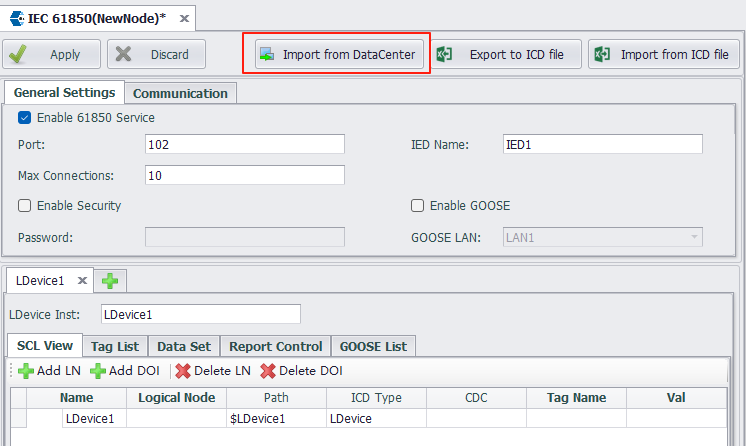Viewport: 746px width, 446px height.
Task: Enable the GOOSE checkbox
Action: point(418,206)
